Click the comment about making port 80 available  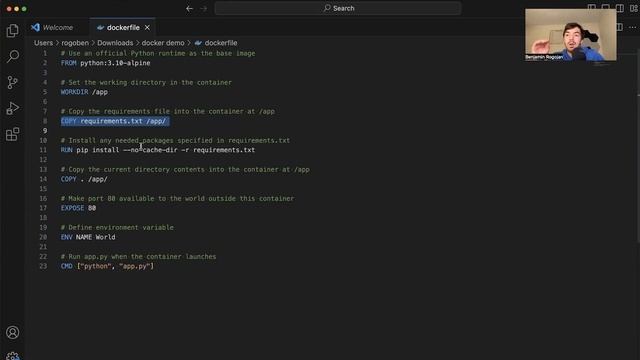(x=177, y=198)
